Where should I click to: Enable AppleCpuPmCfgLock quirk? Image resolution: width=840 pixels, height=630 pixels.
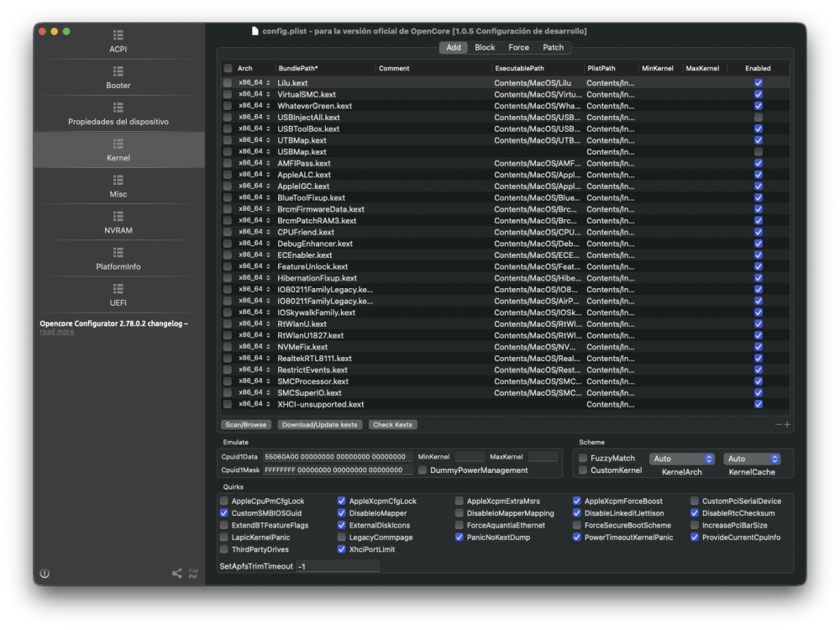(x=224, y=501)
